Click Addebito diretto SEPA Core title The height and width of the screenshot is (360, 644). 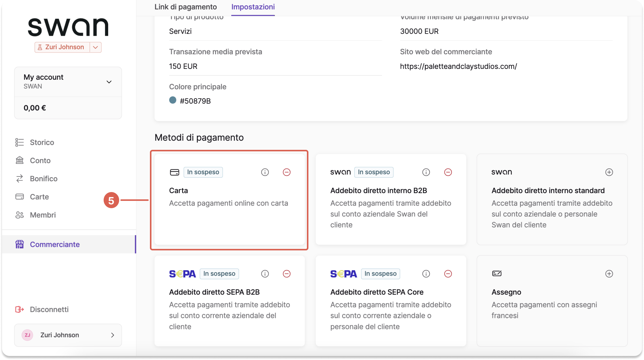pos(377,292)
